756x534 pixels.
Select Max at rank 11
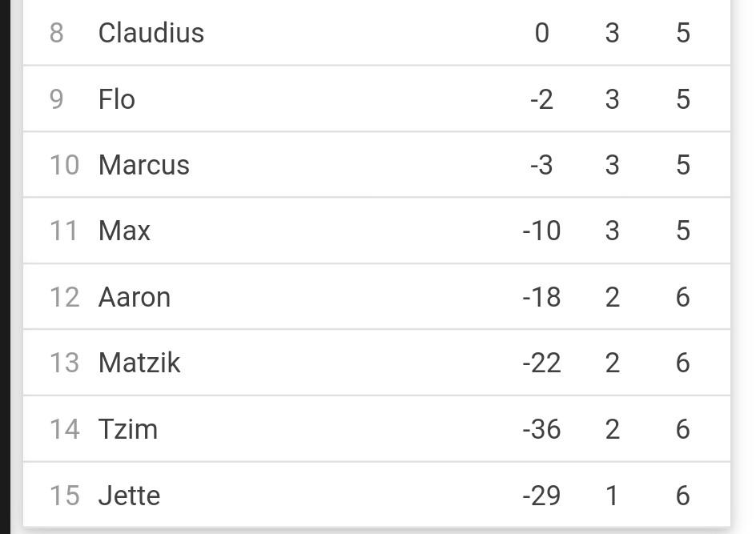click(x=376, y=231)
